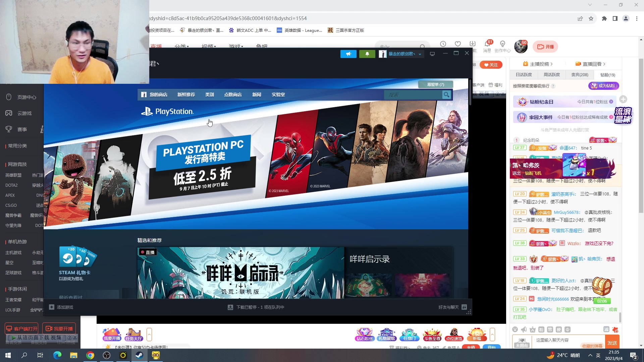Viewport: 644px width, 362px height.
Task: Click the 祈福 blessing lantern icon
Action: click(x=477, y=334)
